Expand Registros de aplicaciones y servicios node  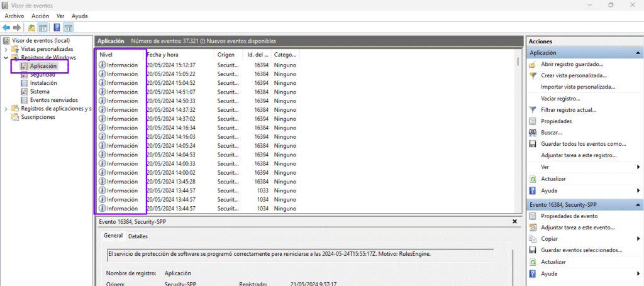click(6, 109)
